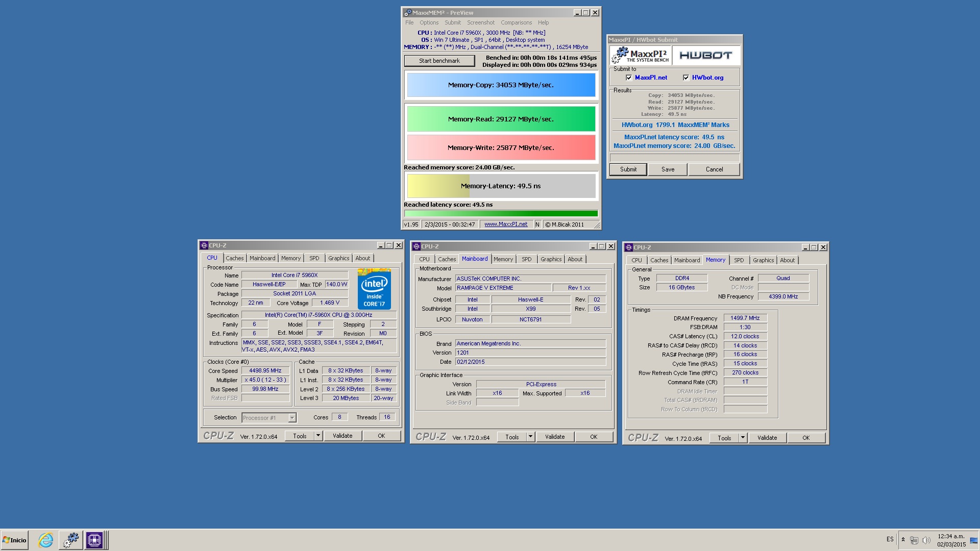Open the Comparisons menu in MaxxMEM²
Viewport: 980px width, 551px height.
tap(516, 22)
